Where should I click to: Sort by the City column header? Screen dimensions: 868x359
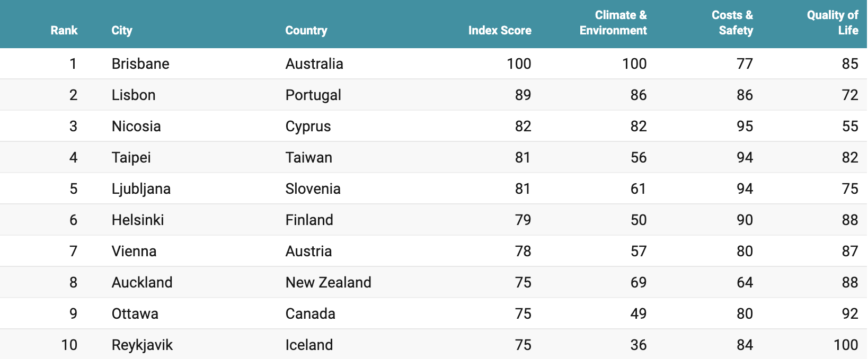[x=122, y=30]
